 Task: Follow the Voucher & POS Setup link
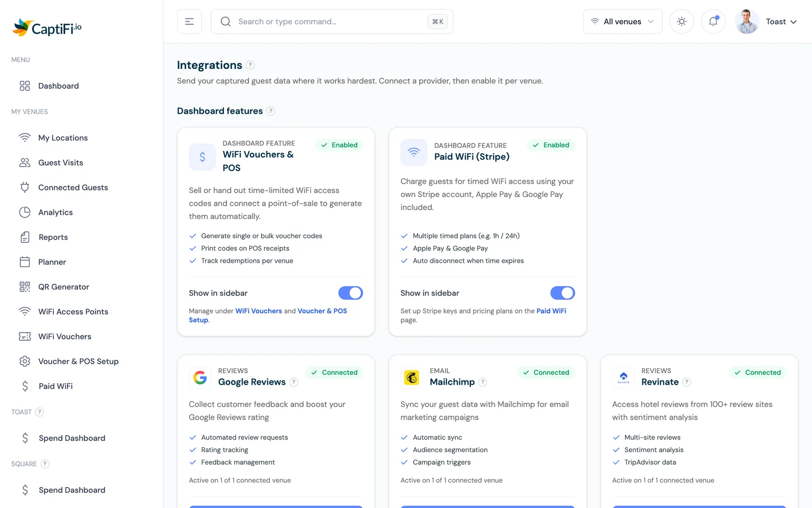coord(268,315)
